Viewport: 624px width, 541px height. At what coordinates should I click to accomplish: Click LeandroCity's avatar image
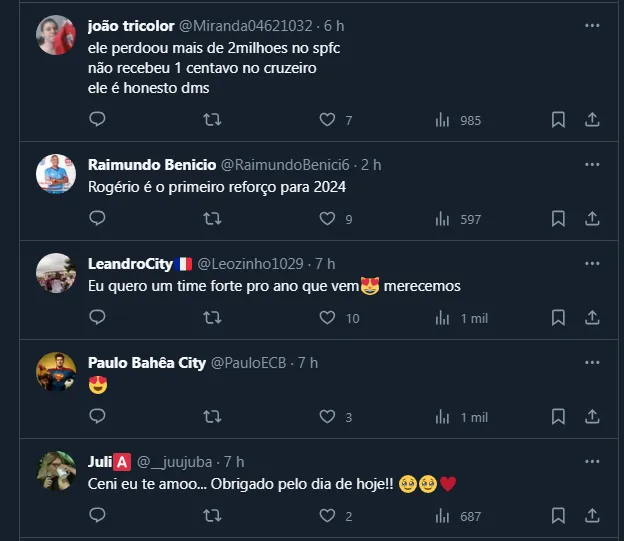pos(56,273)
